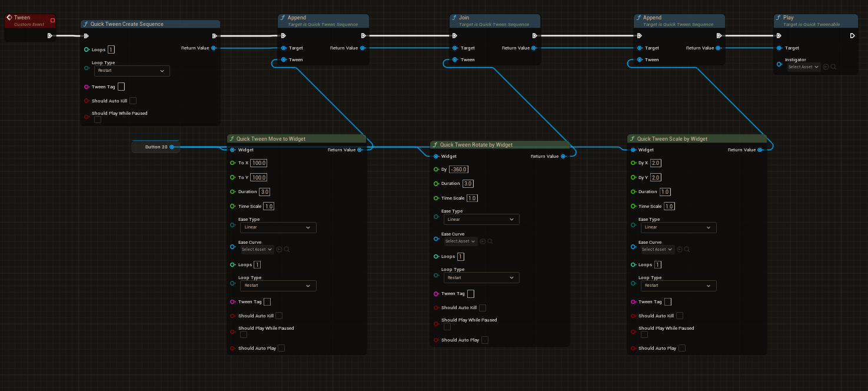Image resolution: width=868 pixels, height=391 pixels.
Task: Open Loop Type dropdown in Create Sequence node
Action: (x=132, y=71)
